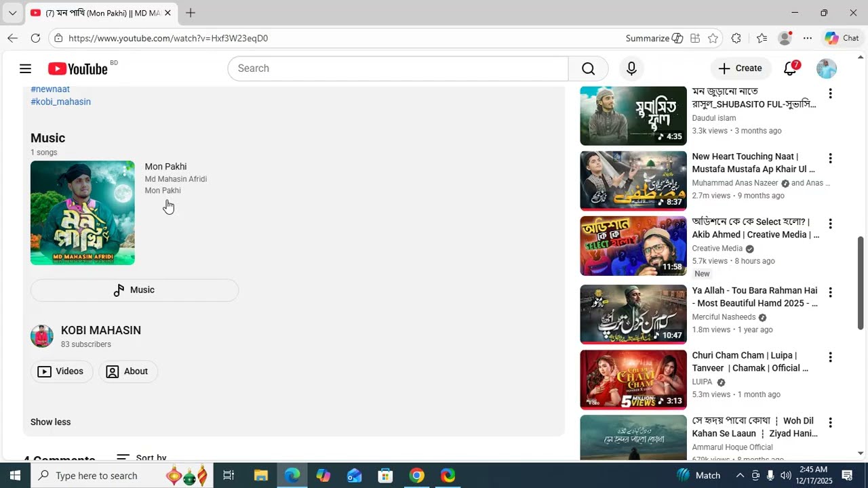
Task: Open Ya Allah Tou Bara Rahman thumbnail
Action: (x=633, y=314)
